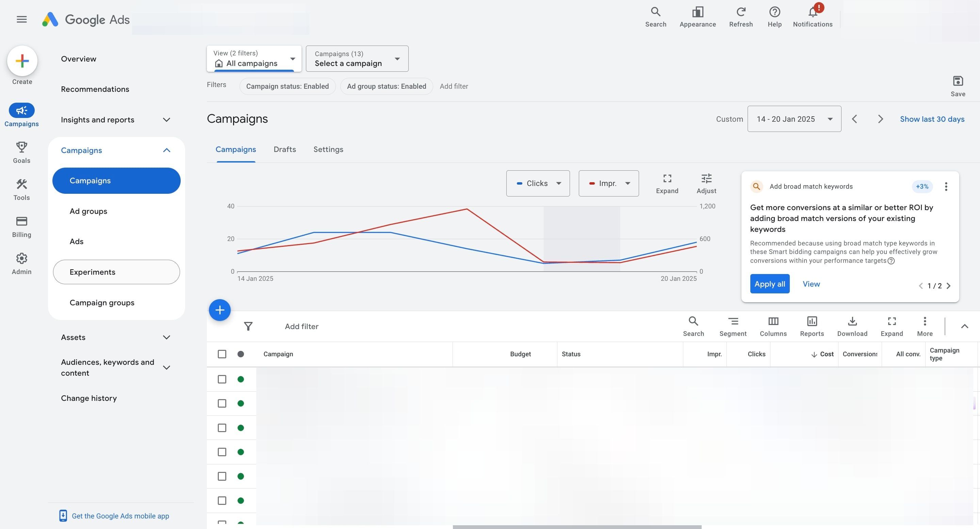The image size is (980, 529).
Task: Click Show last 30 days
Action: click(x=932, y=119)
